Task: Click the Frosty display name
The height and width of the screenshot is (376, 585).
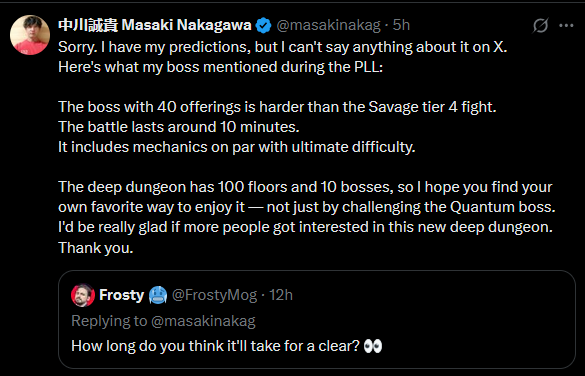Action: coord(122,295)
